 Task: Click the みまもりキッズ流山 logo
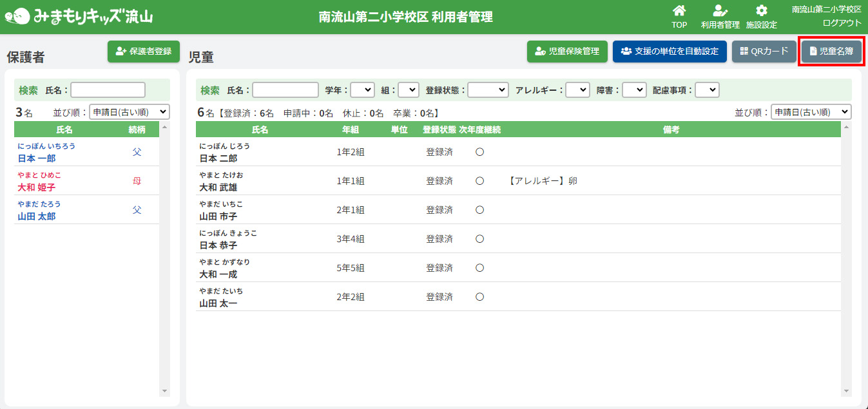pos(79,17)
